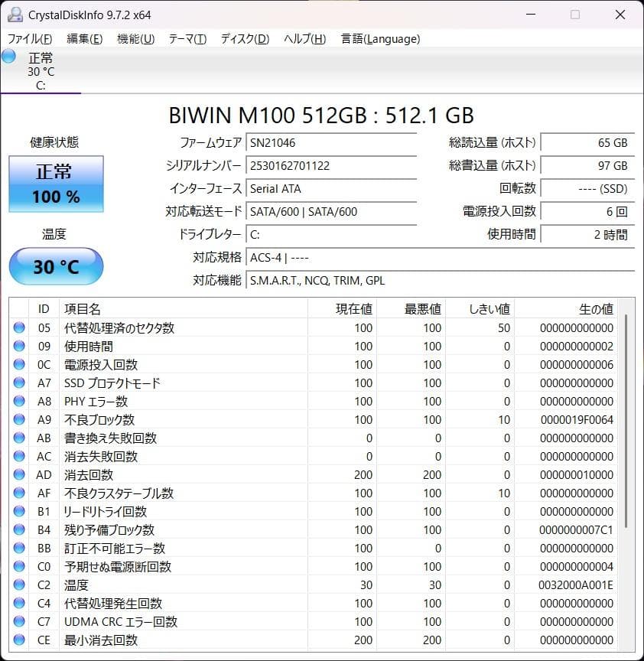This screenshot has width=644, height=661.
Task: Click the indicator next to 最小消去回数 CE
Action: coord(19,640)
